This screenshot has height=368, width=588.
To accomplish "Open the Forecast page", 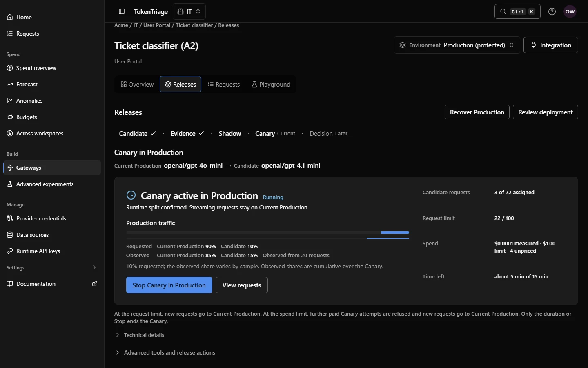I will point(52,84).
